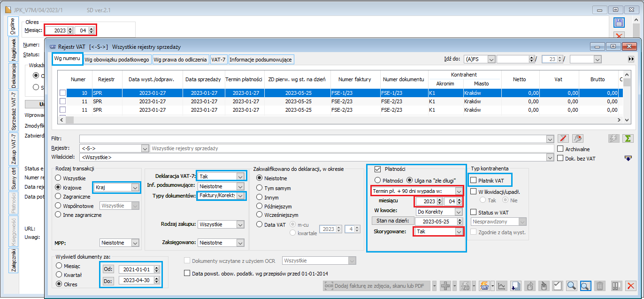Screen dimensions: 644x299
Task: Switch to Wg prawa do odliczenia tab
Action: click(x=180, y=59)
